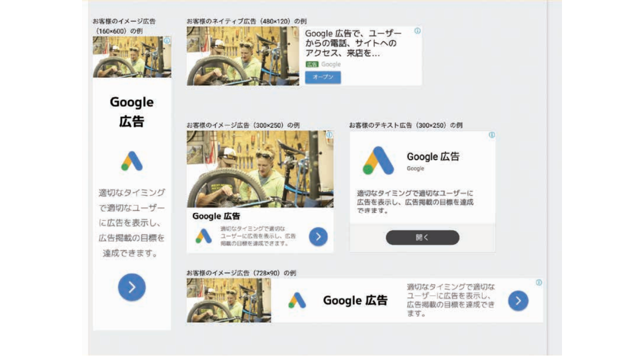Click the blue arrow circle in leaderboard banner

click(x=518, y=301)
